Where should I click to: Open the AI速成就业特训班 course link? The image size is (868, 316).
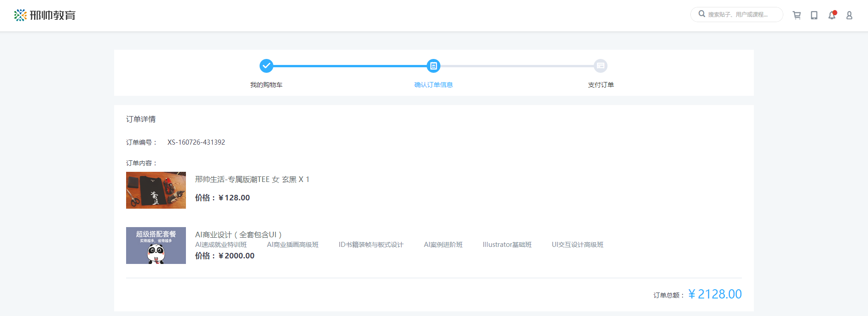tap(221, 245)
